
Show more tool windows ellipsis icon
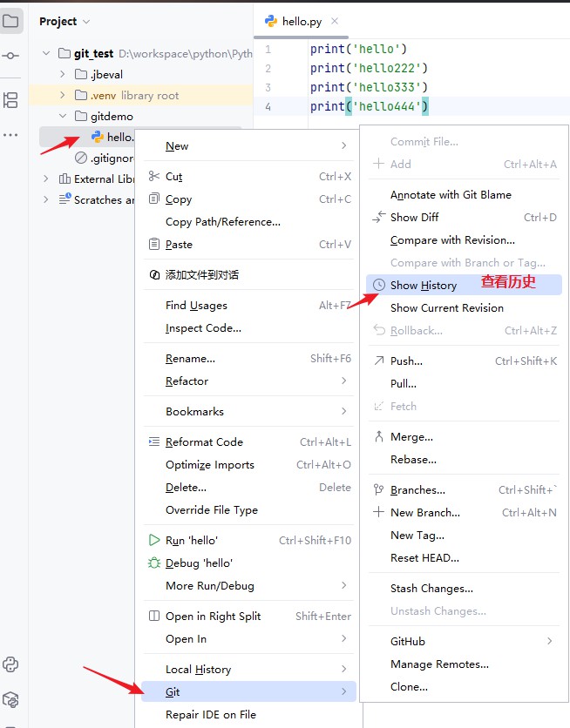click(x=10, y=135)
